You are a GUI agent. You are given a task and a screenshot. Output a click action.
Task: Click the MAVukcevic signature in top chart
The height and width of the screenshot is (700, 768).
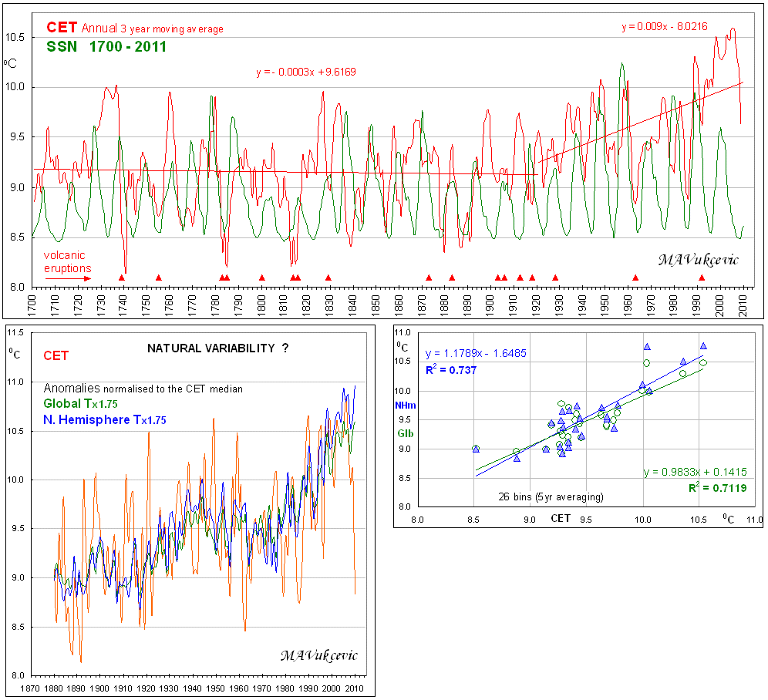[698, 260]
